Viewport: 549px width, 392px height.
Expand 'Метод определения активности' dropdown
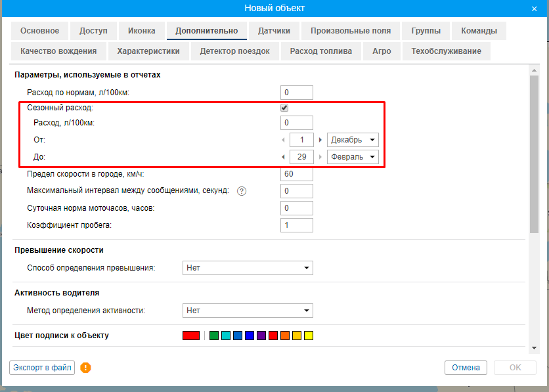pos(247,311)
